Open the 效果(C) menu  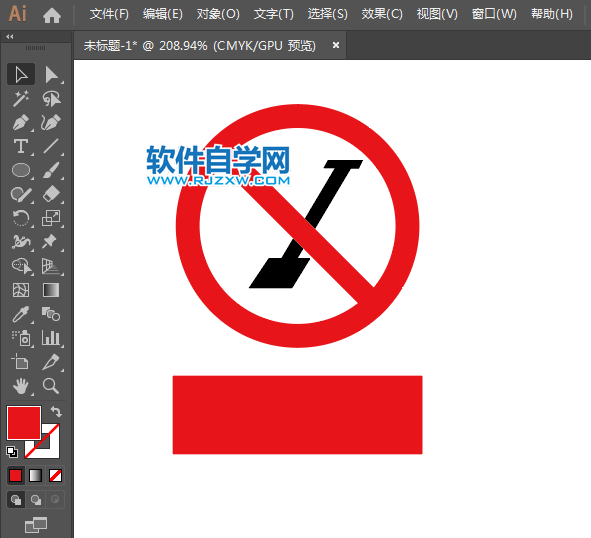tap(382, 14)
